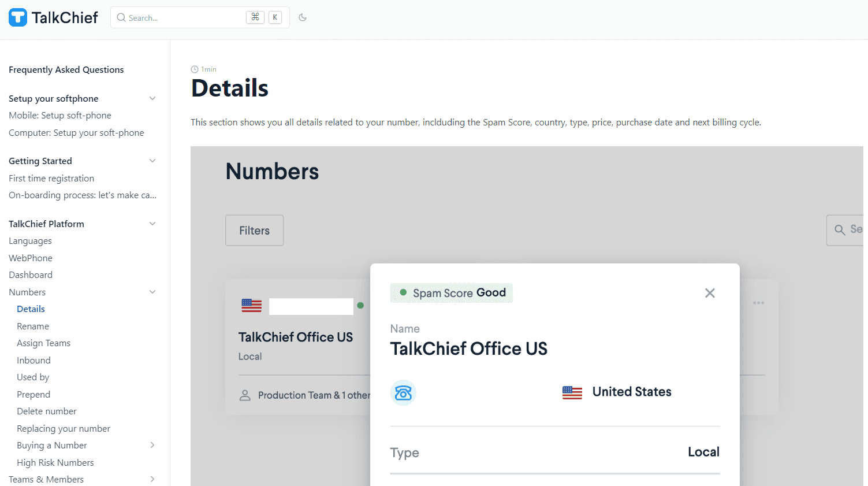Expand the Buying a Number submenu

click(152, 445)
